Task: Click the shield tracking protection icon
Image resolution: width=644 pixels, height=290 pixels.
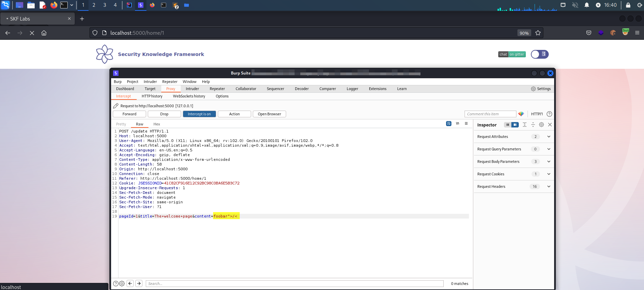Action: pos(95,33)
